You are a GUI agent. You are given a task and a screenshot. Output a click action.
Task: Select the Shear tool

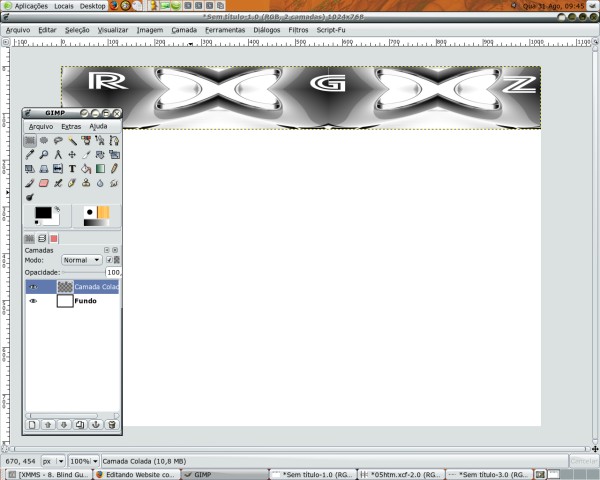(30, 169)
